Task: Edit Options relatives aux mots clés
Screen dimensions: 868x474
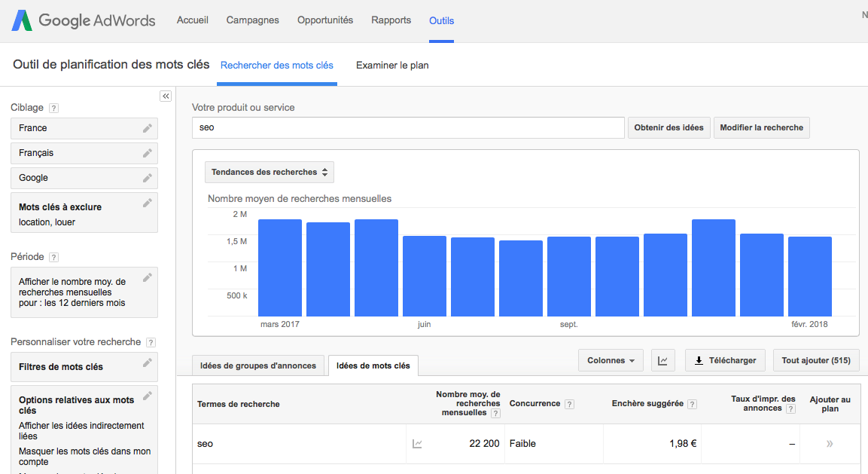Action: coord(148,396)
